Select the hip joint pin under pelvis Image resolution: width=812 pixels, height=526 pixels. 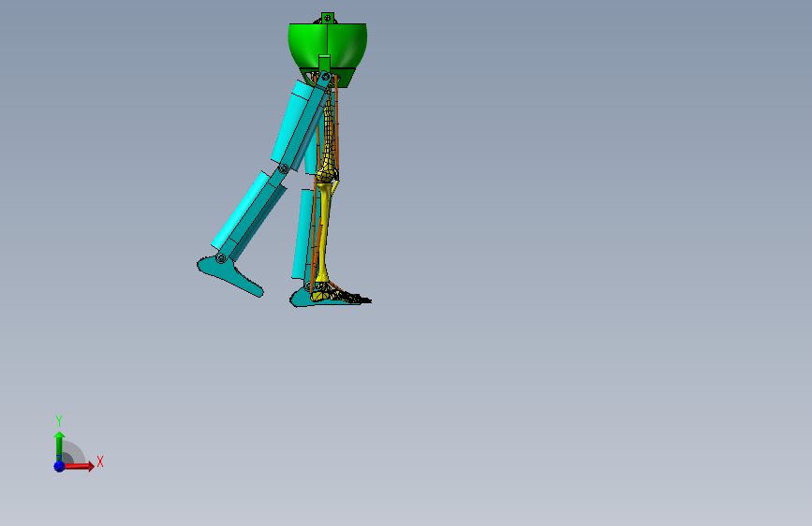point(325,78)
